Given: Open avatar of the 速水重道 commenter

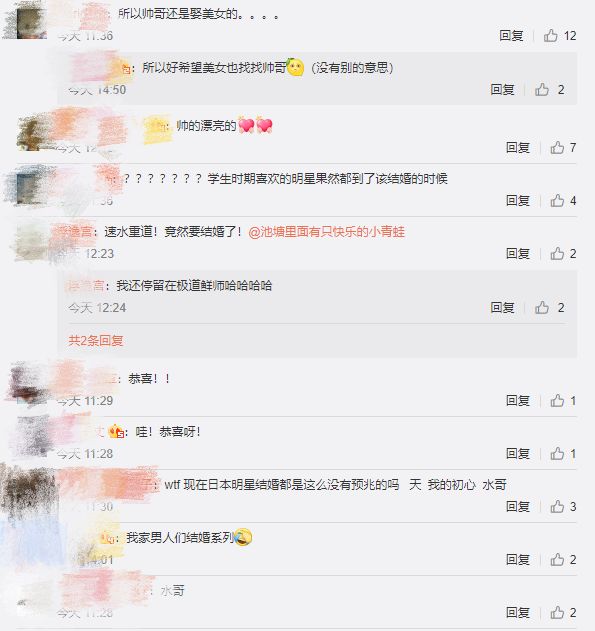Looking at the screenshot, I should [30, 241].
